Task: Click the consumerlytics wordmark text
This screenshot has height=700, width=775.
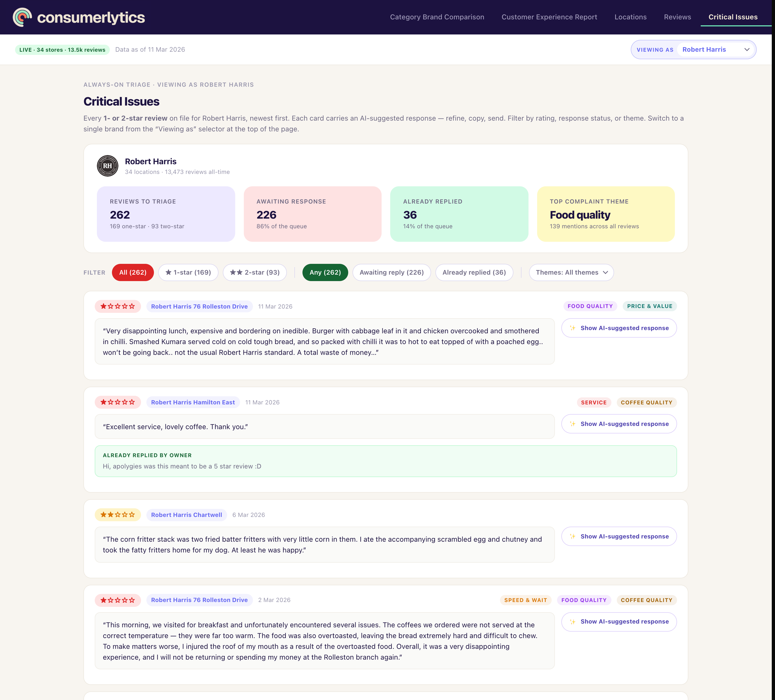Action: (x=91, y=18)
